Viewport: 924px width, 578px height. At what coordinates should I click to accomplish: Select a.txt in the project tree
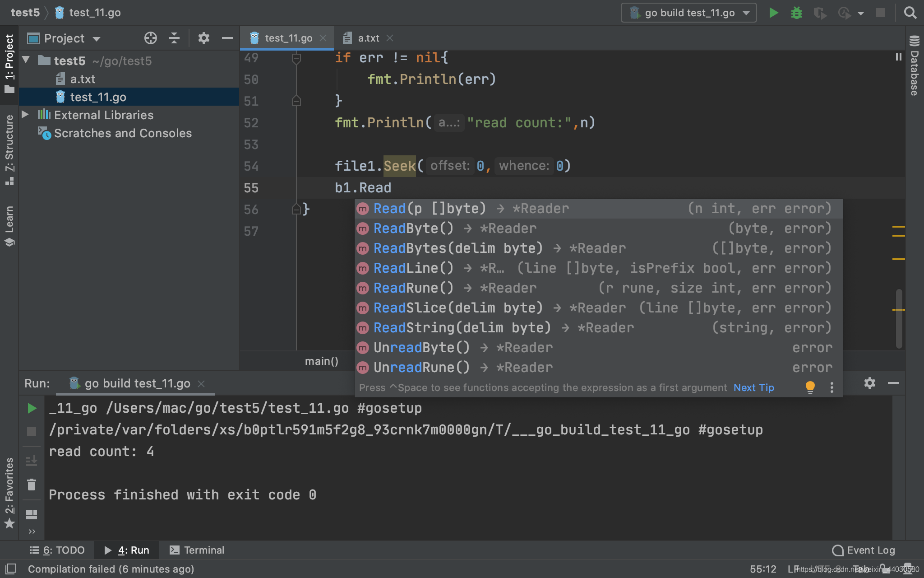[x=83, y=79]
